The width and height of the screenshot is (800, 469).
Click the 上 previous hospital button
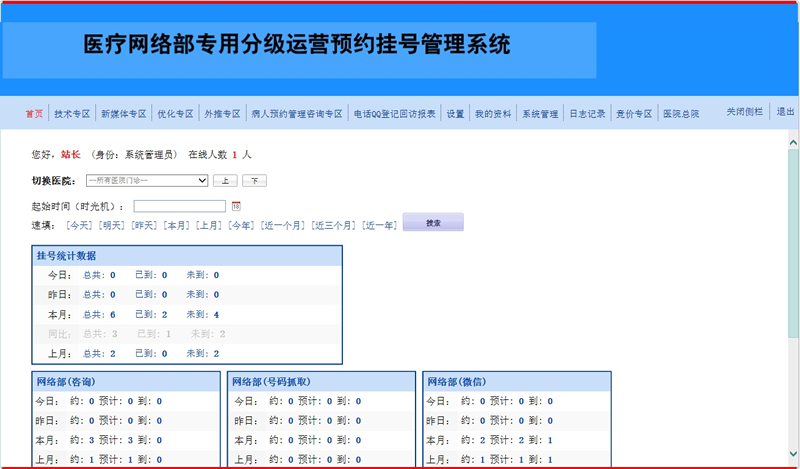(x=225, y=181)
